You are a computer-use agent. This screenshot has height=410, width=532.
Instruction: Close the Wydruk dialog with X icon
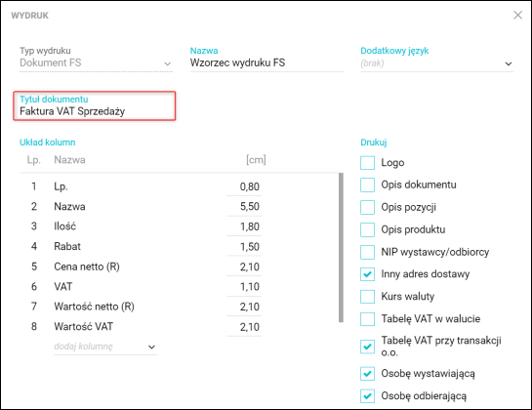click(x=517, y=16)
